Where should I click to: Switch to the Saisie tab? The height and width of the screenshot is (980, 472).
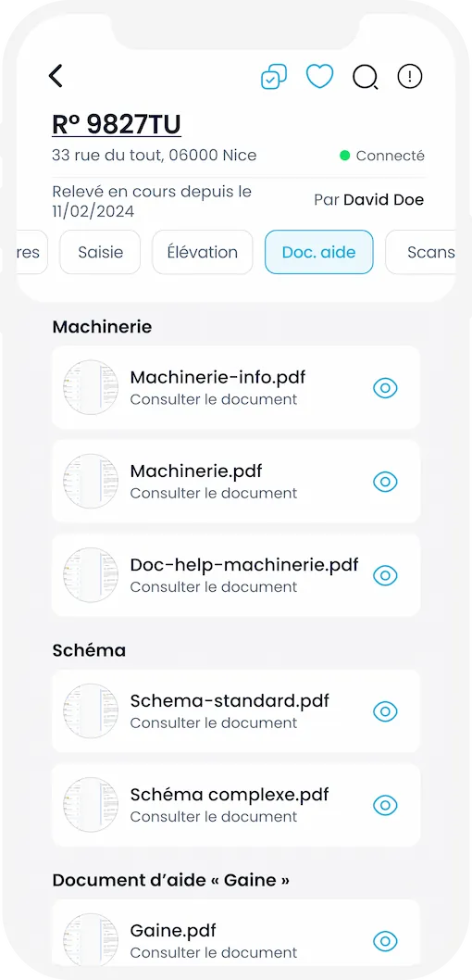pyautogui.click(x=101, y=253)
